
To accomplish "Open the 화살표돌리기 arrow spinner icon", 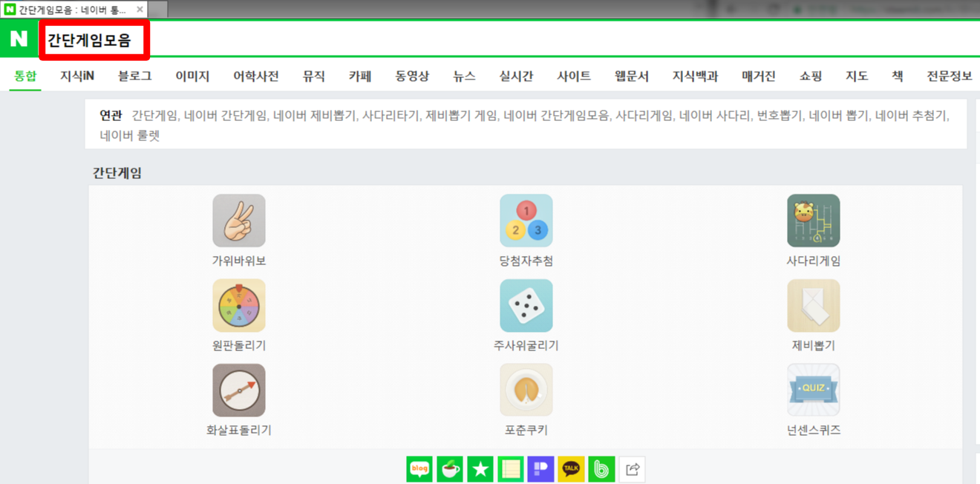I will (x=239, y=390).
